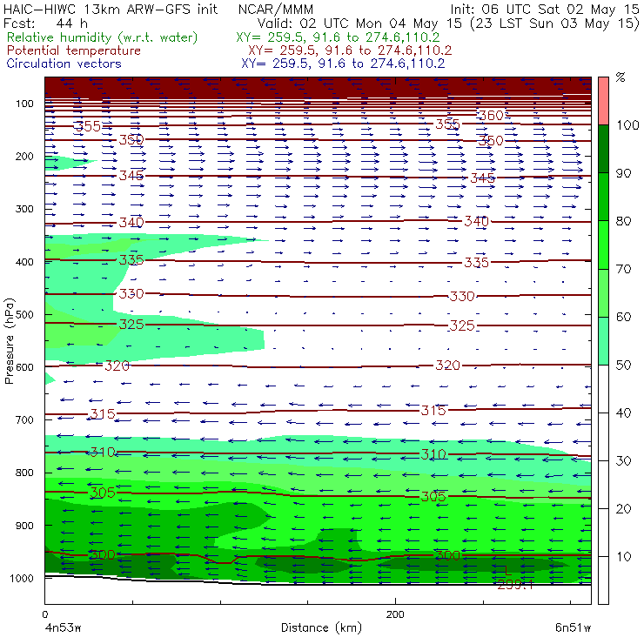The image size is (644, 644).
Task: Click the colorbar '80' value label
Action: point(623,221)
